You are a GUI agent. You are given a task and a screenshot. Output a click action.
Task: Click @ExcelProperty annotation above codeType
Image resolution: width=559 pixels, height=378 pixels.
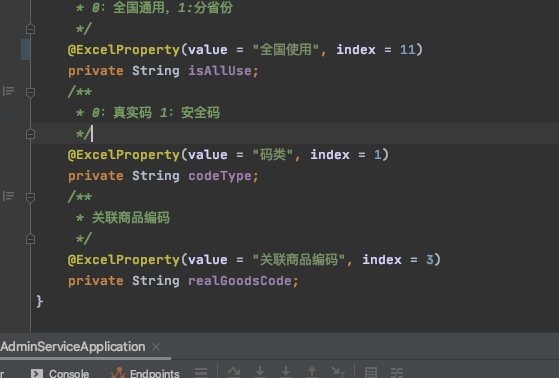(x=124, y=155)
